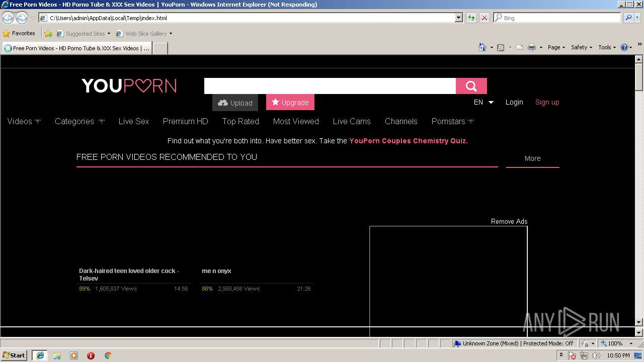Open the address bar history dropdown
This screenshot has width=644, height=362.
point(458,18)
